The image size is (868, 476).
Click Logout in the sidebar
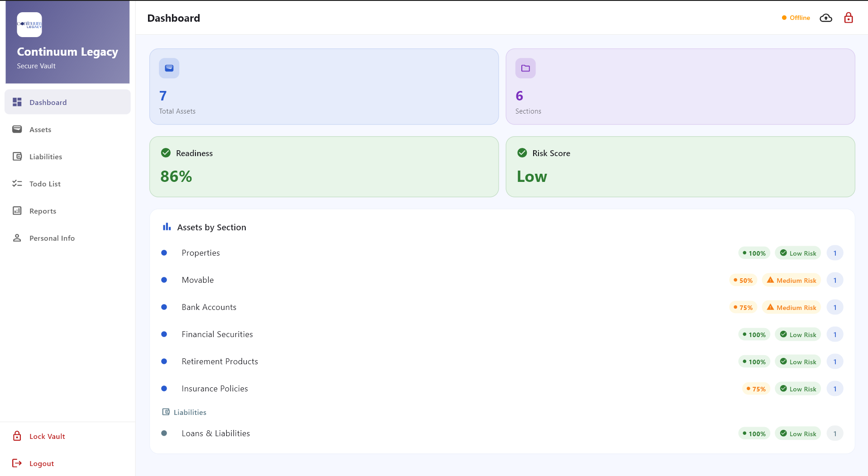pyautogui.click(x=41, y=463)
